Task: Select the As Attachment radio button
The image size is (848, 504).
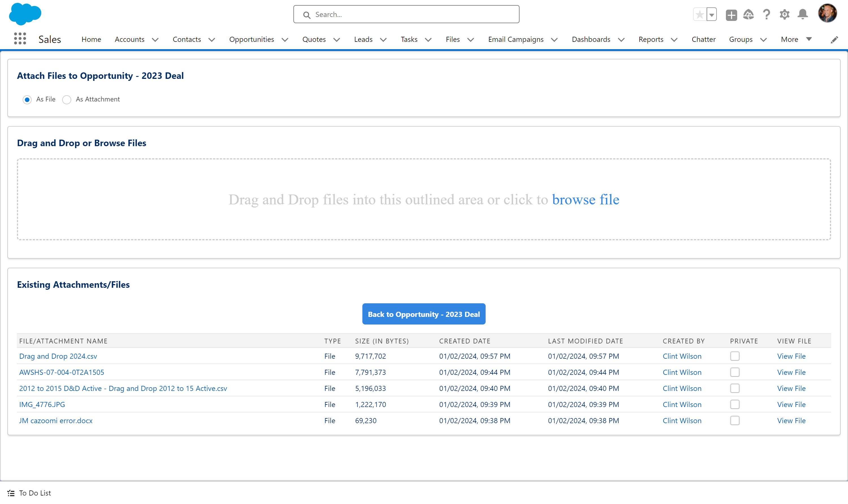Action: (x=67, y=99)
